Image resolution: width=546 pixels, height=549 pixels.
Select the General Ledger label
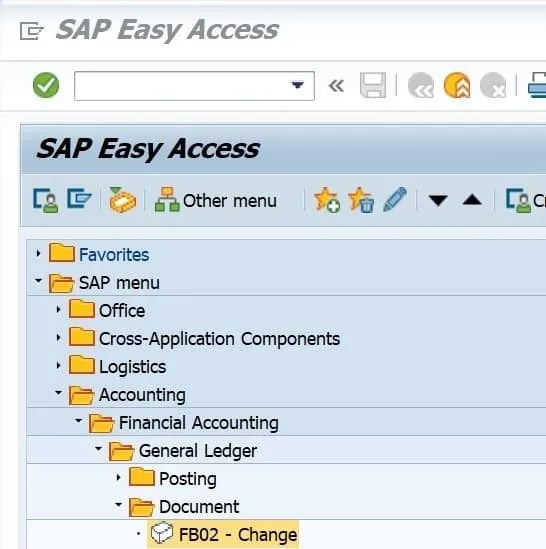click(198, 451)
